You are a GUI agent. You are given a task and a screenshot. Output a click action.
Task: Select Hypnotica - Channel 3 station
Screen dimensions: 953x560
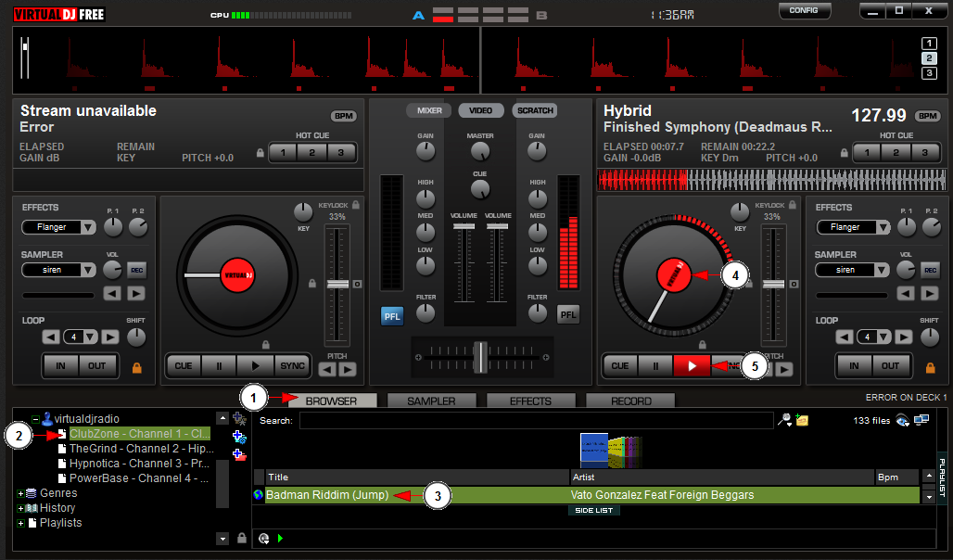139,464
